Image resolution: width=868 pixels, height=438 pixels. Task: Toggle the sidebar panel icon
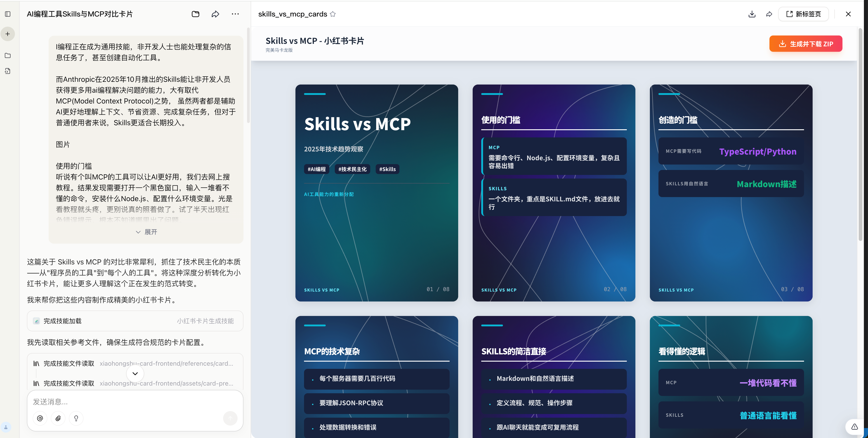click(8, 14)
